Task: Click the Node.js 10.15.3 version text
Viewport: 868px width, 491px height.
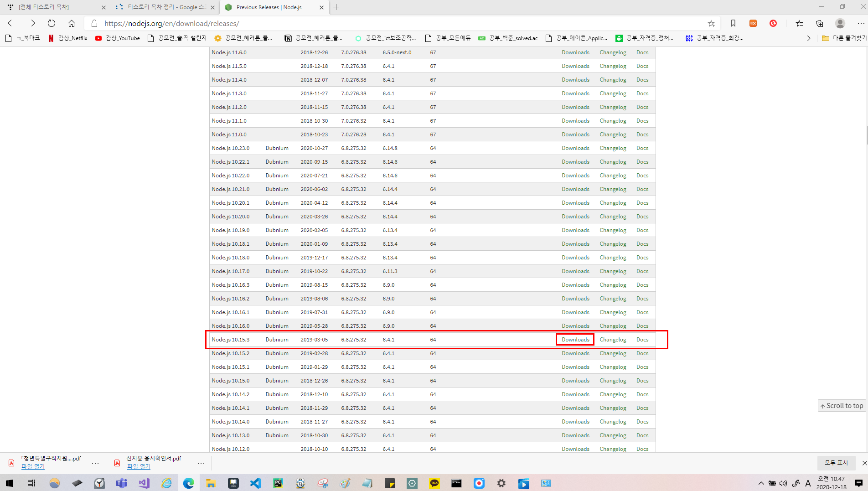Action: pyautogui.click(x=231, y=340)
